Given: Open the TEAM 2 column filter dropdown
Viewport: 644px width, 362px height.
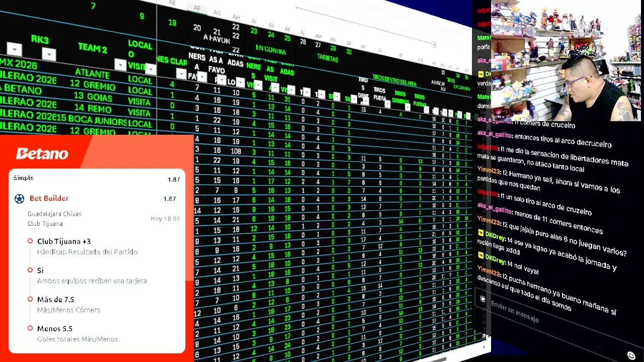Looking at the screenshot, I should [120, 64].
